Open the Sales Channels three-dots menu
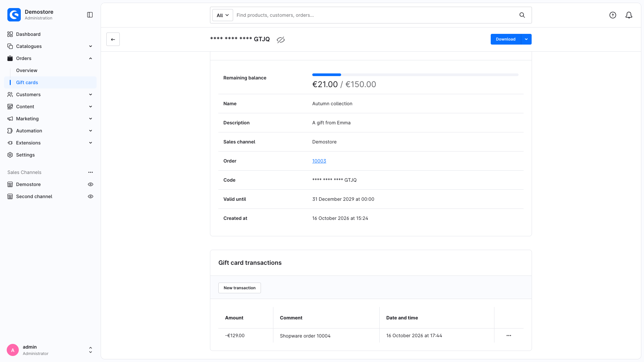 tap(91, 172)
